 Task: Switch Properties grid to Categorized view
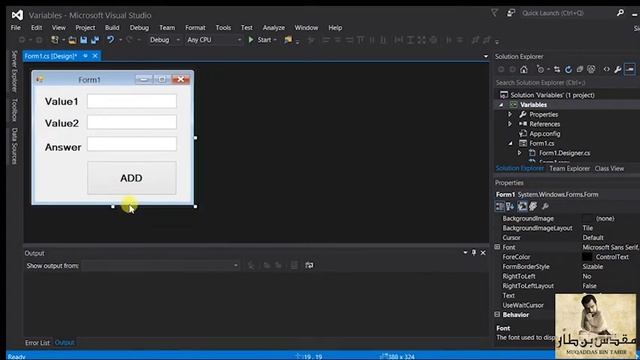(500, 207)
